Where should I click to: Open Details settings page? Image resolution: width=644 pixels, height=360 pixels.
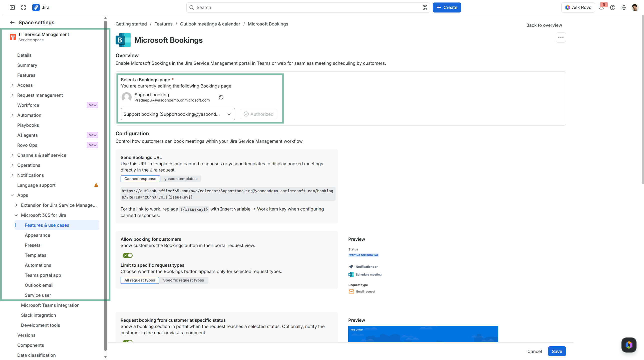point(24,55)
